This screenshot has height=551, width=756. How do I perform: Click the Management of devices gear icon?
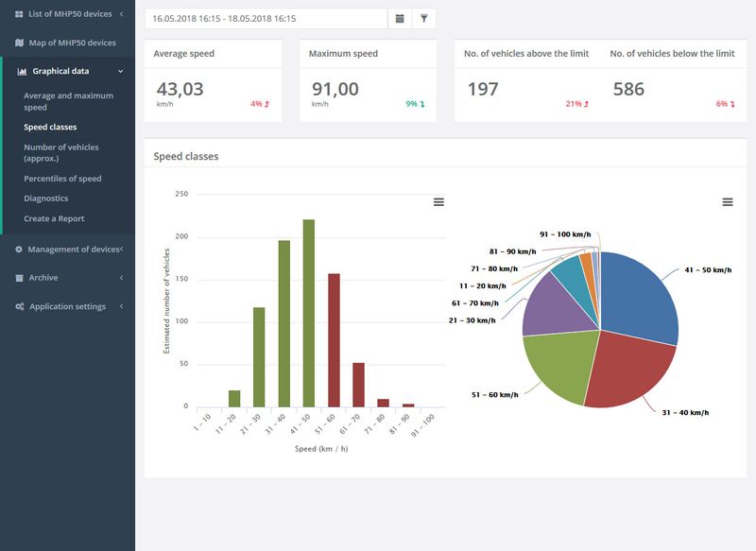[x=19, y=250]
